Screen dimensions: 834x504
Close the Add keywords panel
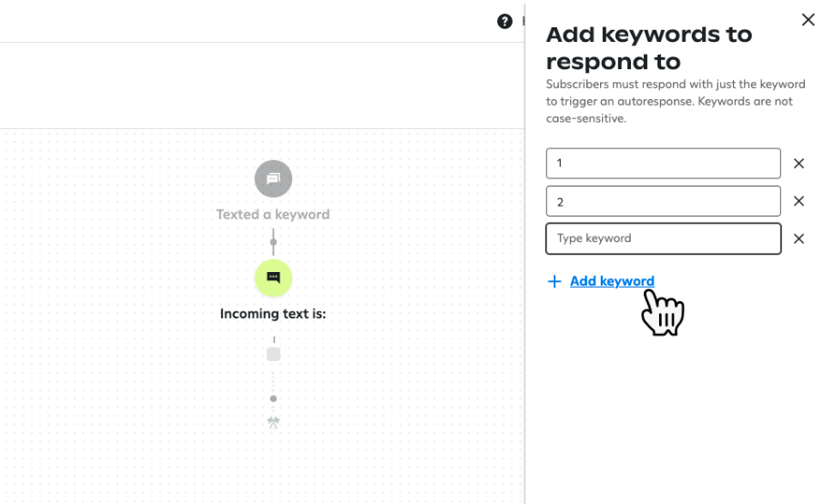click(808, 20)
